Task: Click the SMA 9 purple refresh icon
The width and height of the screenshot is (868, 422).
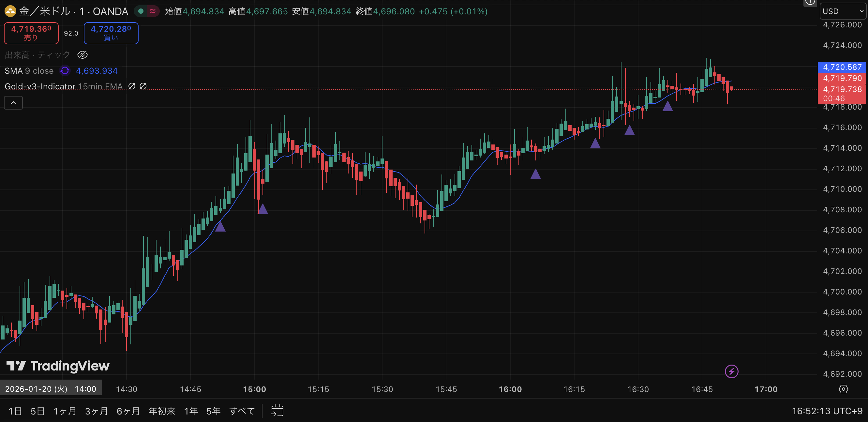Action: [65, 71]
